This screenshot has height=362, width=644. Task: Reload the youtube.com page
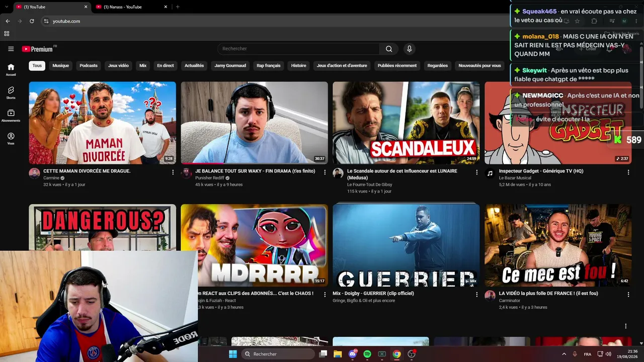(x=32, y=21)
